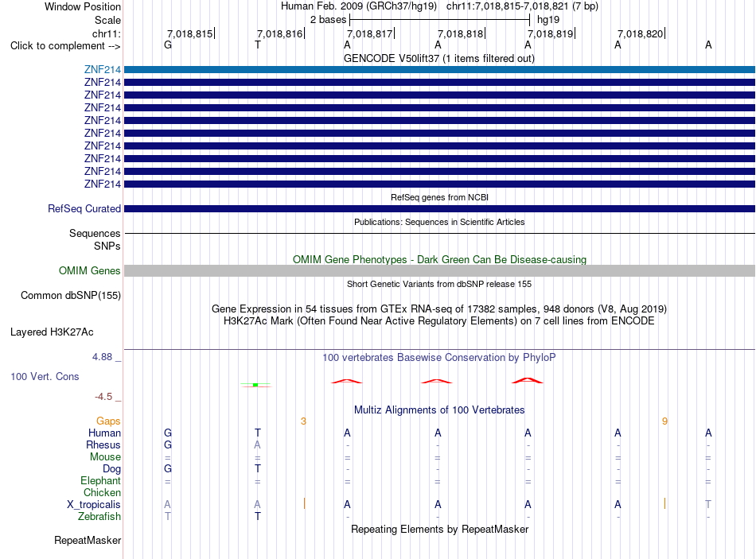Select the Mouse species row label

(105, 456)
